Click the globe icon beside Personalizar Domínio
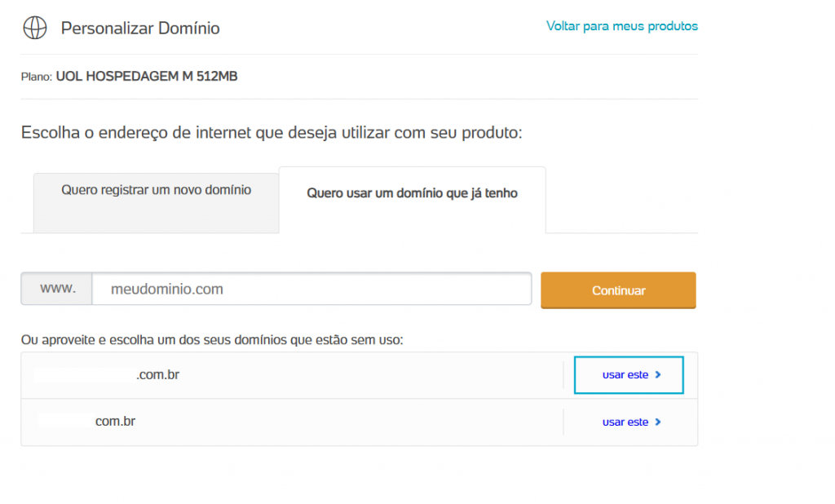Screen dimensions: 835x504 tap(35, 28)
